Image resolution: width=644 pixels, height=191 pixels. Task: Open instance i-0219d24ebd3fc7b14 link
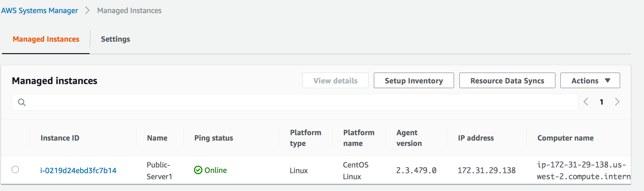point(78,170)
